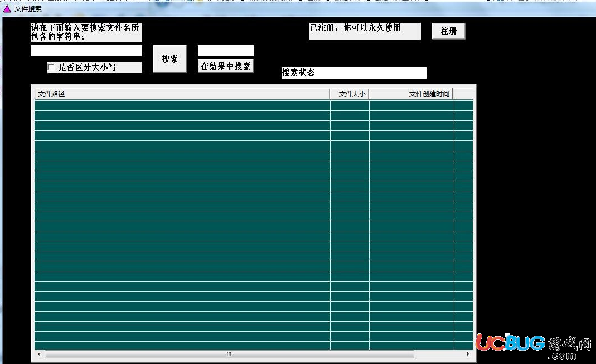Click the horizontal scrollbar right arrow
The image size is (596, 364).
click(x=468, y=354)
